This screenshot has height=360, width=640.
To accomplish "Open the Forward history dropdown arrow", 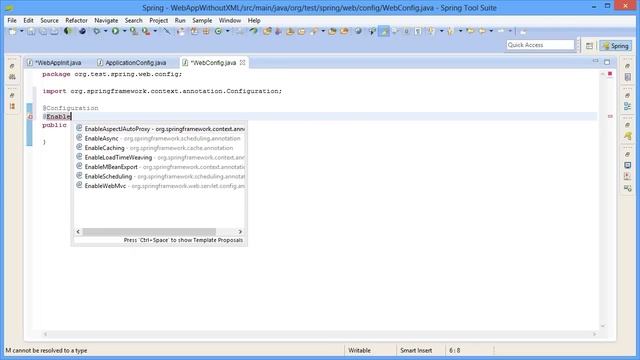I will [x=510, y=31].
